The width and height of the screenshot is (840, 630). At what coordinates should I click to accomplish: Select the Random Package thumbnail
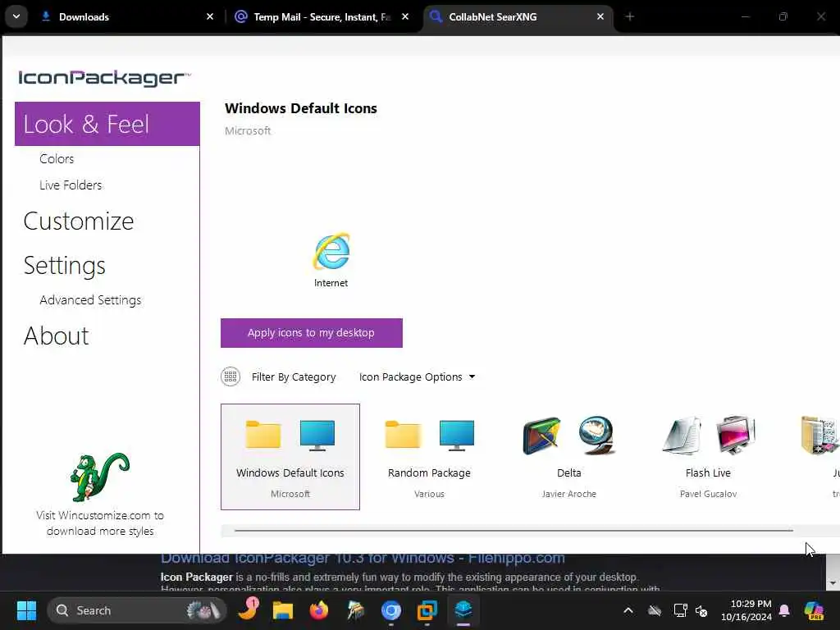coord(429,456)
